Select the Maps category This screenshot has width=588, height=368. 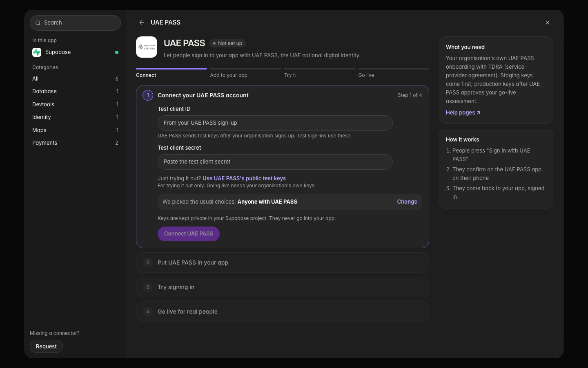[x=75, y=130]
